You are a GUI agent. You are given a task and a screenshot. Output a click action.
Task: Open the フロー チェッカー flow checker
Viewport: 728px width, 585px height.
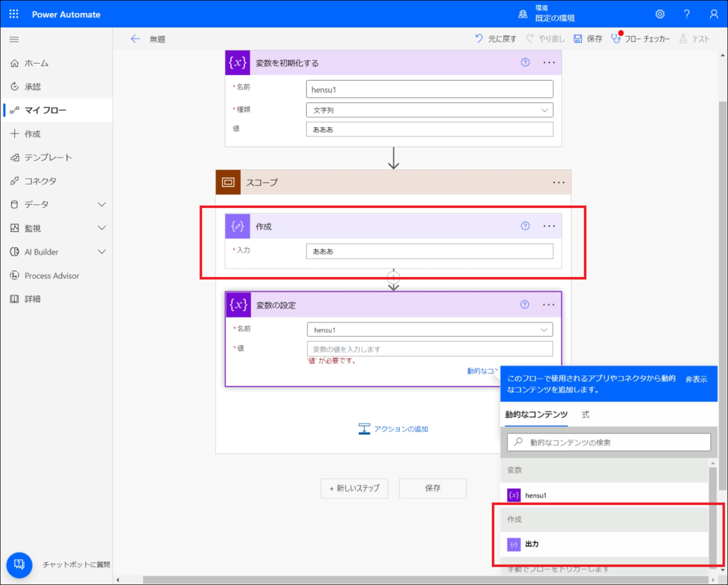pyautogui.click(x=641, y=39)
